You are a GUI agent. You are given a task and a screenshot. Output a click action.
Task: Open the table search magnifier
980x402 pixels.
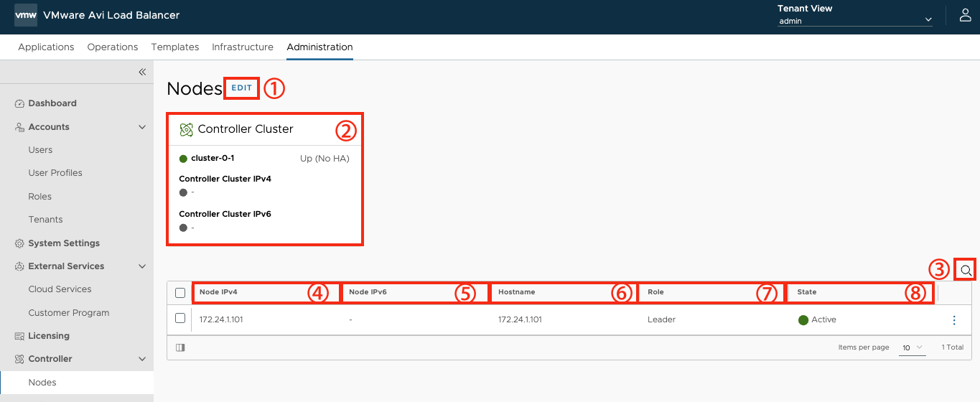point(966,270)
